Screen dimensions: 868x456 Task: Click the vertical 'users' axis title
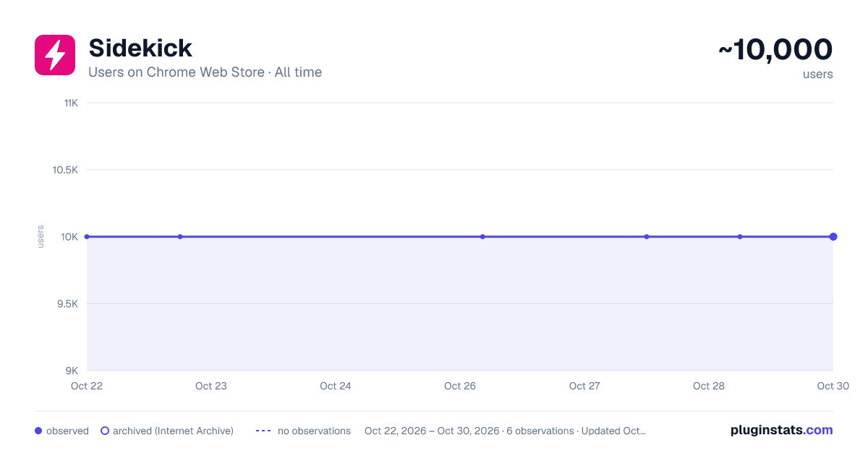(x=41, y=237)
